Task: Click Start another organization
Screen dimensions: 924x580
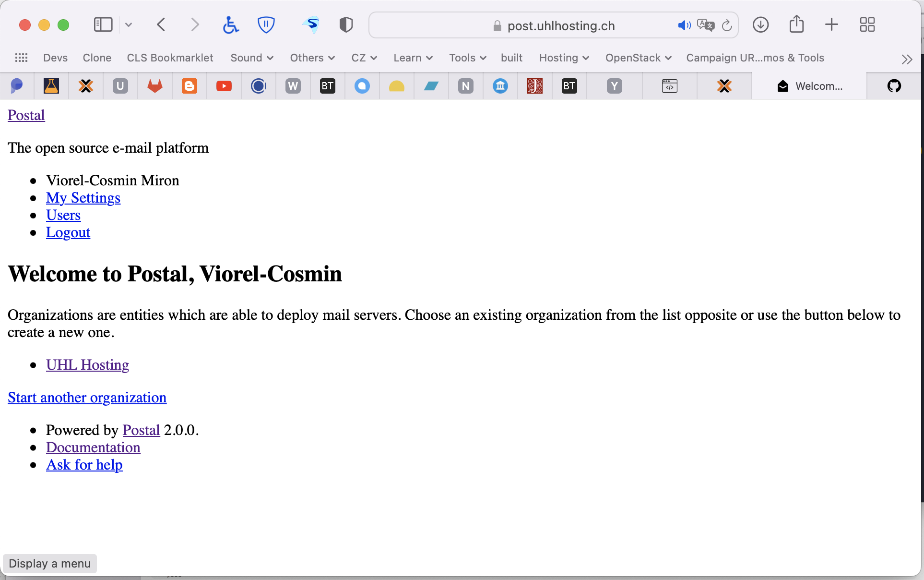Action: click(x=87, y=398)
